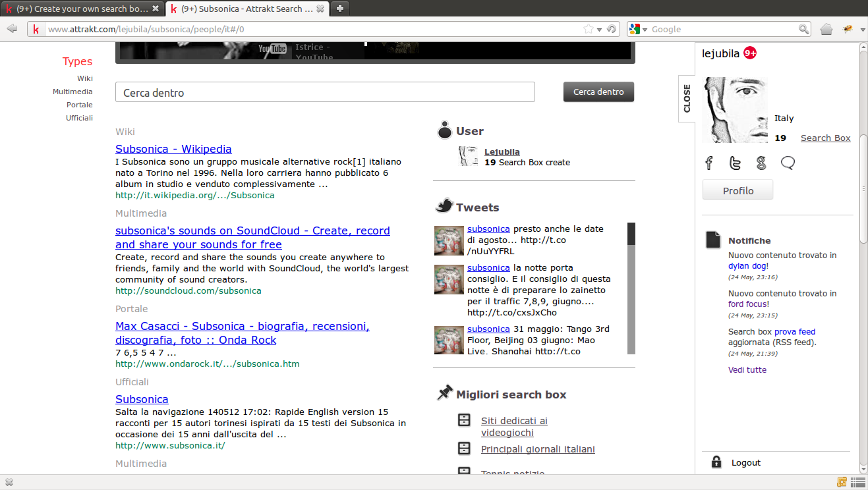Click the magnifier icon in Google search bar
The height and width of the screenshot is (490, 868).
point(803,29)
